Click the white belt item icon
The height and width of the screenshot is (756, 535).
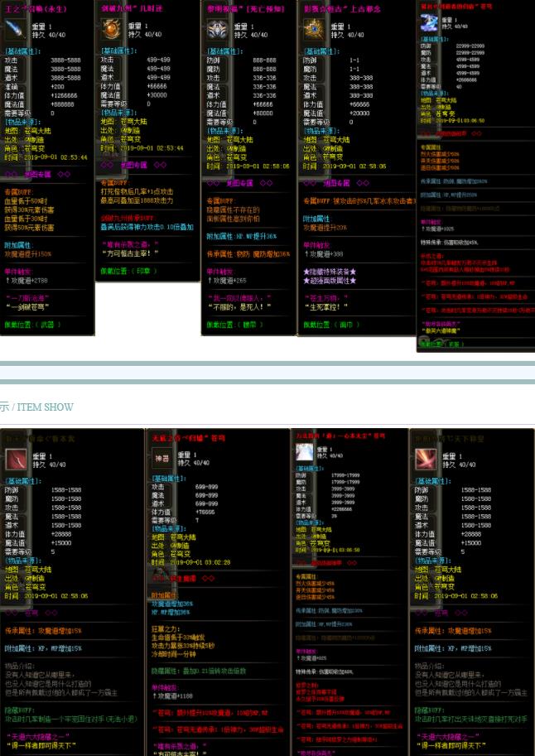[x=219, y=30]
